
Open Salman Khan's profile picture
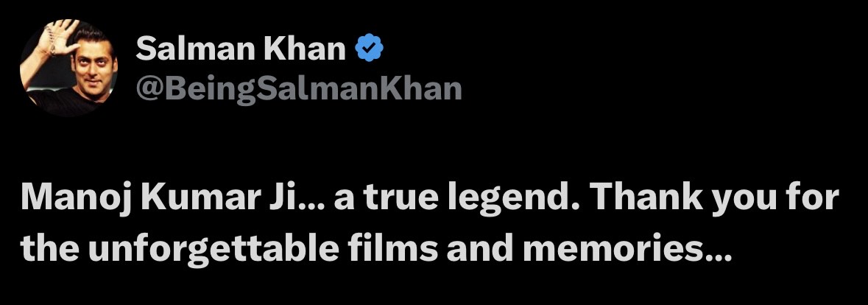tap(68, 67)
